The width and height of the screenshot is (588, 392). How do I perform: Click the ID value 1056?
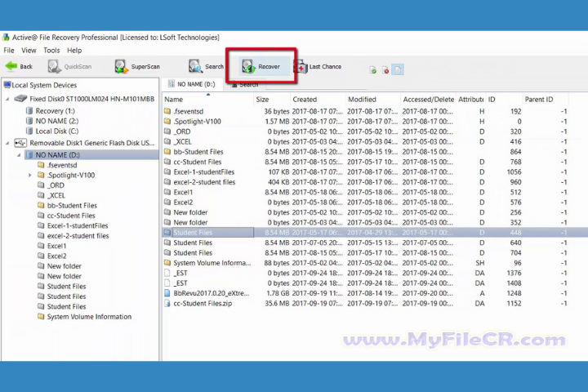click(514, 172)
